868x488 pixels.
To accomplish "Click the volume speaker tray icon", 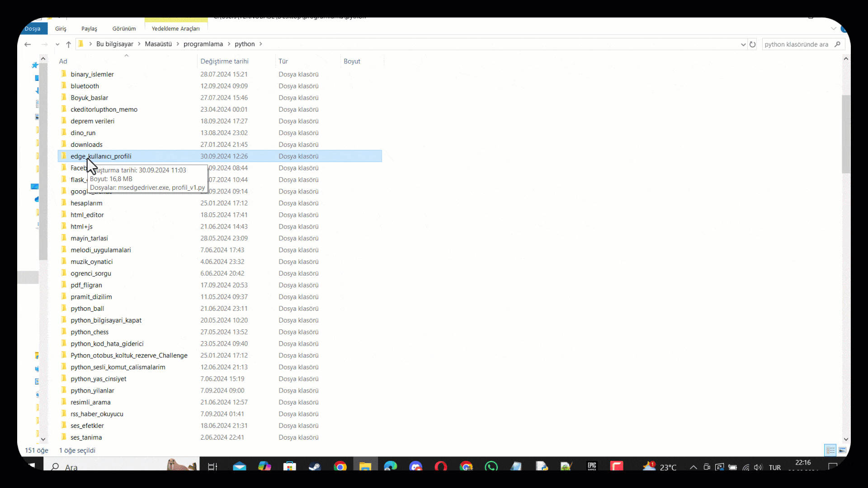I will point(758,467).
